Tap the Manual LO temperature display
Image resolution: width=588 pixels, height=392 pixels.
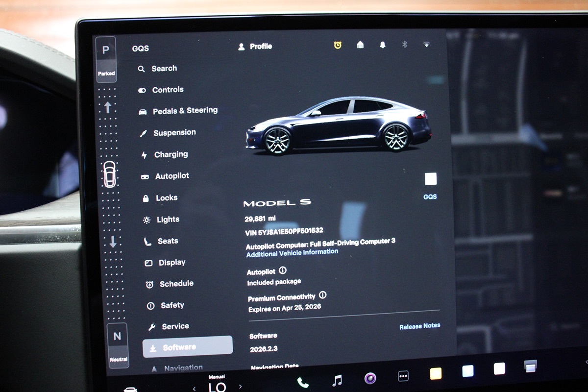click(217, 384)
